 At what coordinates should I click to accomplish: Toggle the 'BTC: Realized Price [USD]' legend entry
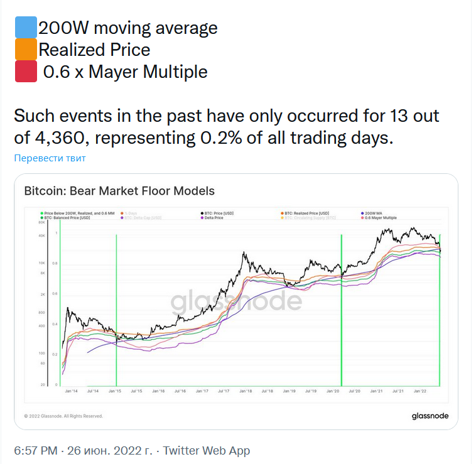coord(306,213)
